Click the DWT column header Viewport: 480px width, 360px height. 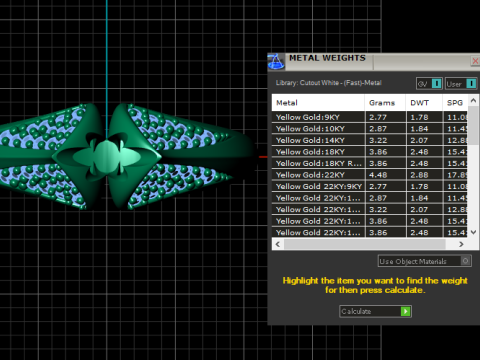[424, 103]
